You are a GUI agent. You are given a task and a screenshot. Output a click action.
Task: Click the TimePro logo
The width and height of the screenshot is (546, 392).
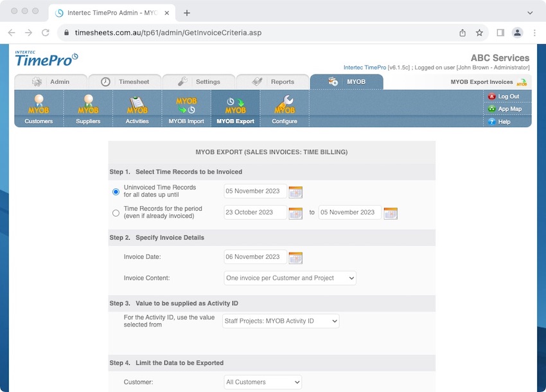coord(46,58)
